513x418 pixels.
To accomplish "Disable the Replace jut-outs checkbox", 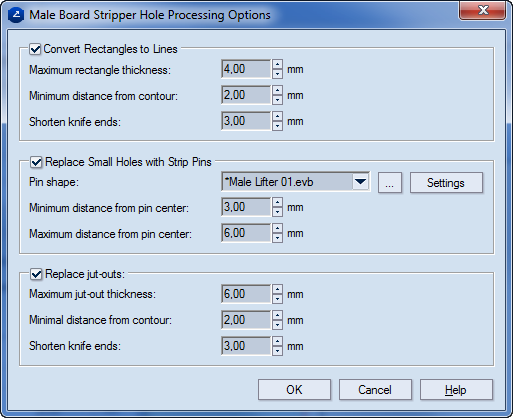I will [x=36, y=274].
